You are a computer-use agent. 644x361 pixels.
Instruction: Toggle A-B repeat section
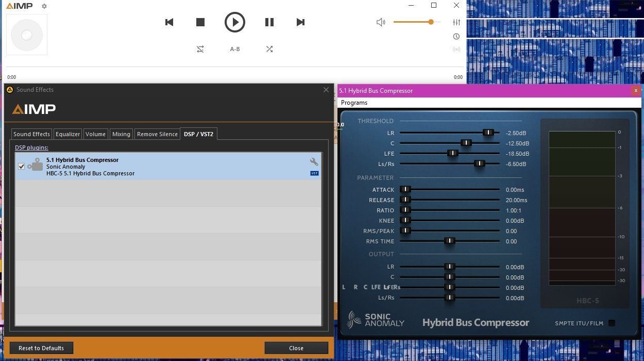235,49
